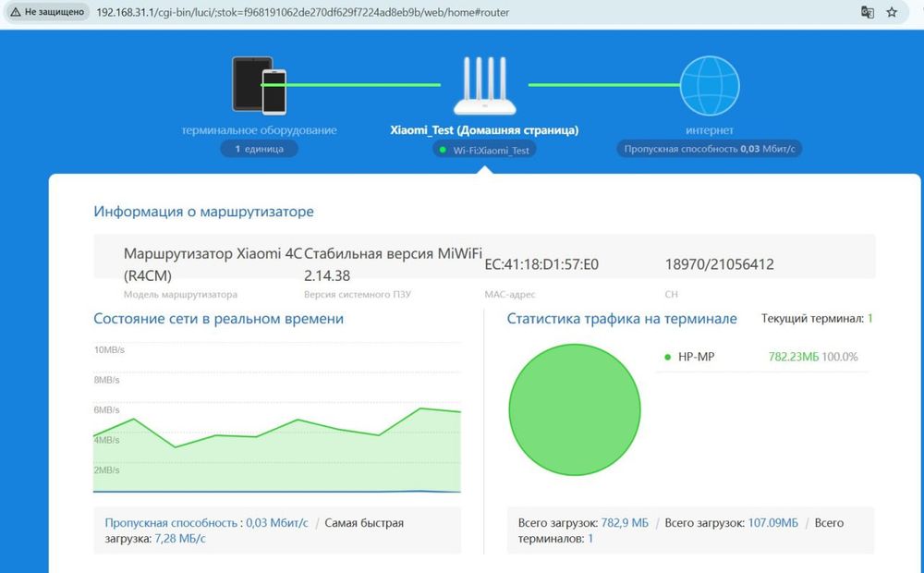This screenshot has height=573, width=924.
Task: Click the green bullet beside HP-MP
Action: tap(668, 357)
